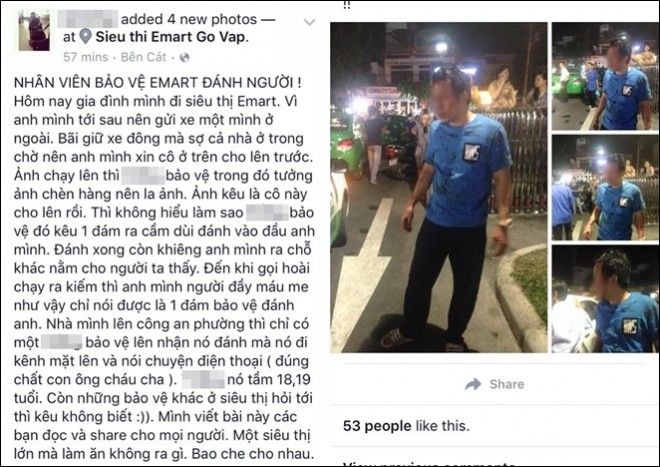Click the public globe privacy icon
The image size is (660, 467).
(184, 57)
